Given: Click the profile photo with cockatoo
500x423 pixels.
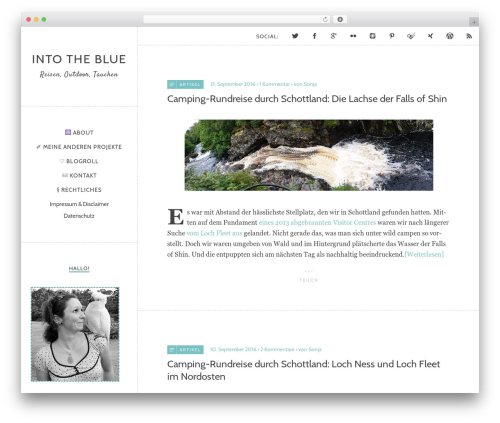Looking at the screenshot, I should [x=75, y=334].
